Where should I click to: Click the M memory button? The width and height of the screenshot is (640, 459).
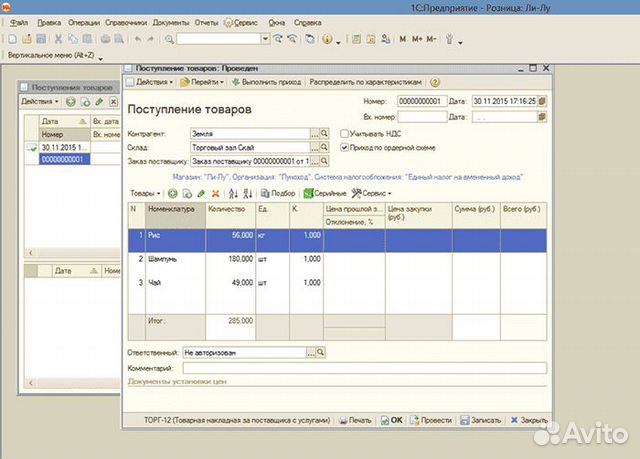(x=402, y=39)
